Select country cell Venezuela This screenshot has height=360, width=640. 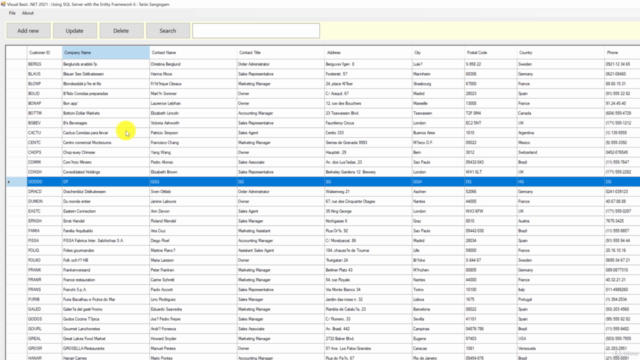(561, 348)
